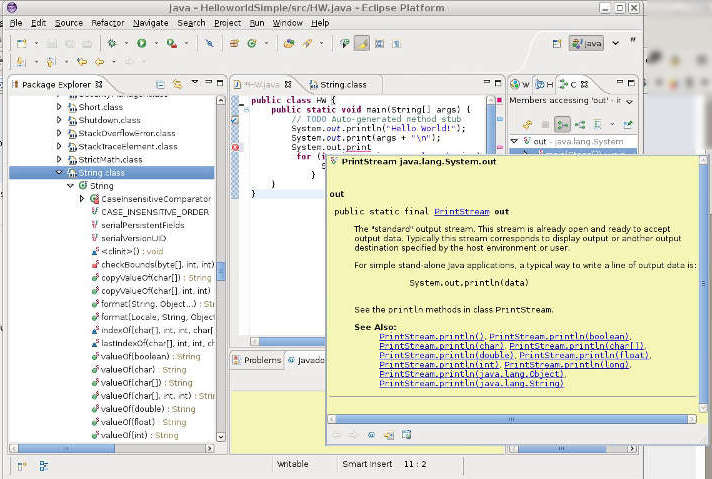The height and width of the screenshot is (479, 712).
Task: Toggle Block Selection Mode toolbar button
Action: click(x=379, y=44)
